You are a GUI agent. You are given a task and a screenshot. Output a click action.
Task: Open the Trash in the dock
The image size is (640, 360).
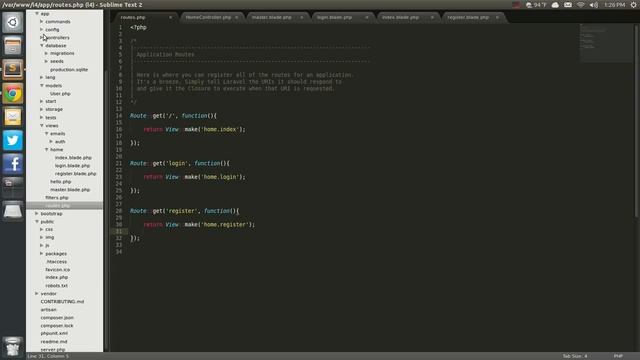click(13, 347)
